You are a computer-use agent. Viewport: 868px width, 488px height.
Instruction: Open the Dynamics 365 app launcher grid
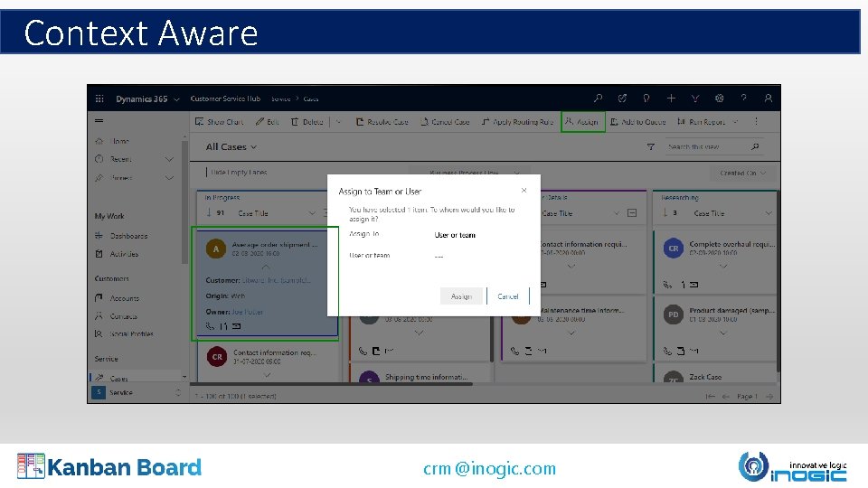[x=99, y=99]
